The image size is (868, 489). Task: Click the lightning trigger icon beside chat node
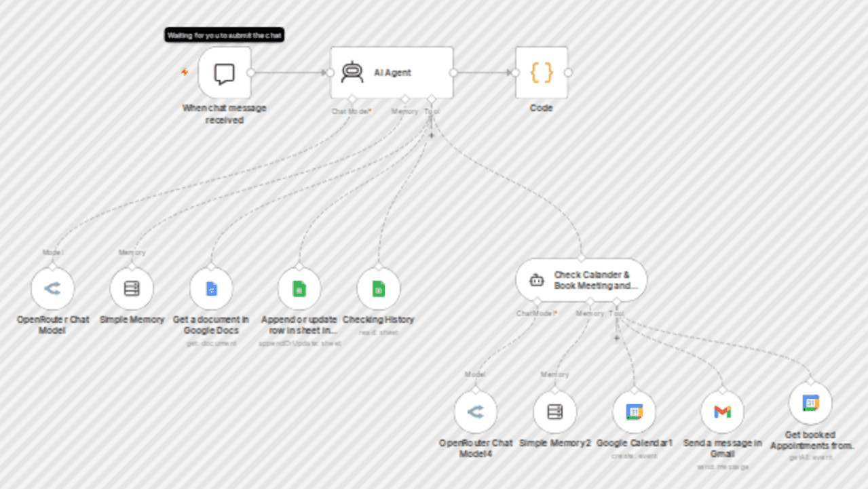tap(185, 72)
